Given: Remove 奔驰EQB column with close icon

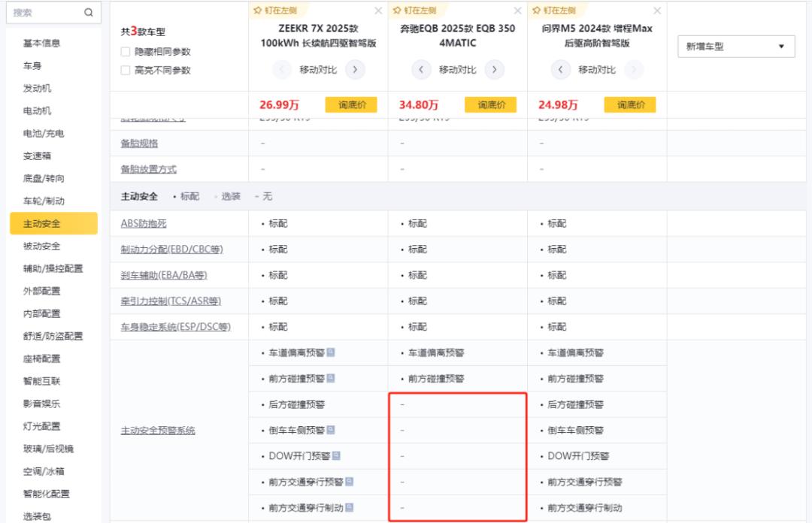Looking at the screenshot, I should 518,11.
